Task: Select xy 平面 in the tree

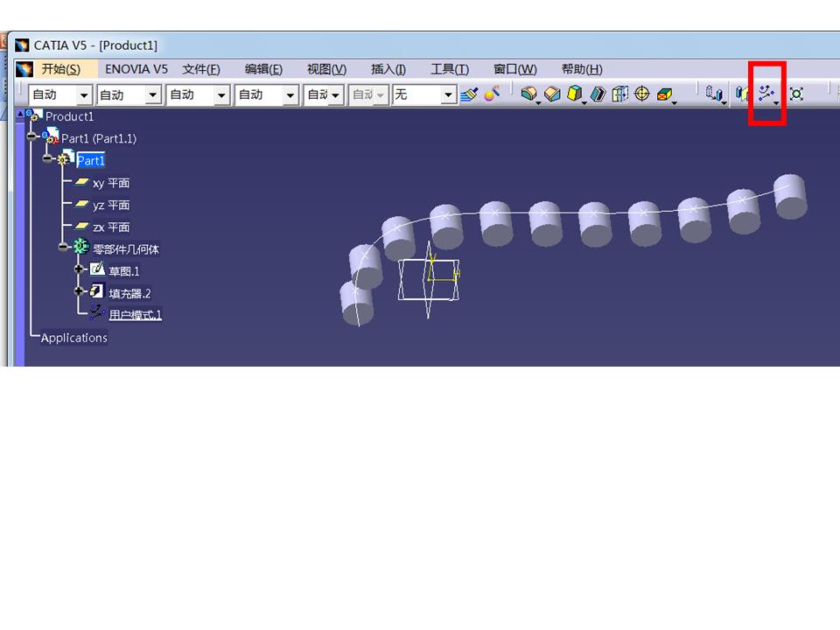Action: (111, 183)
